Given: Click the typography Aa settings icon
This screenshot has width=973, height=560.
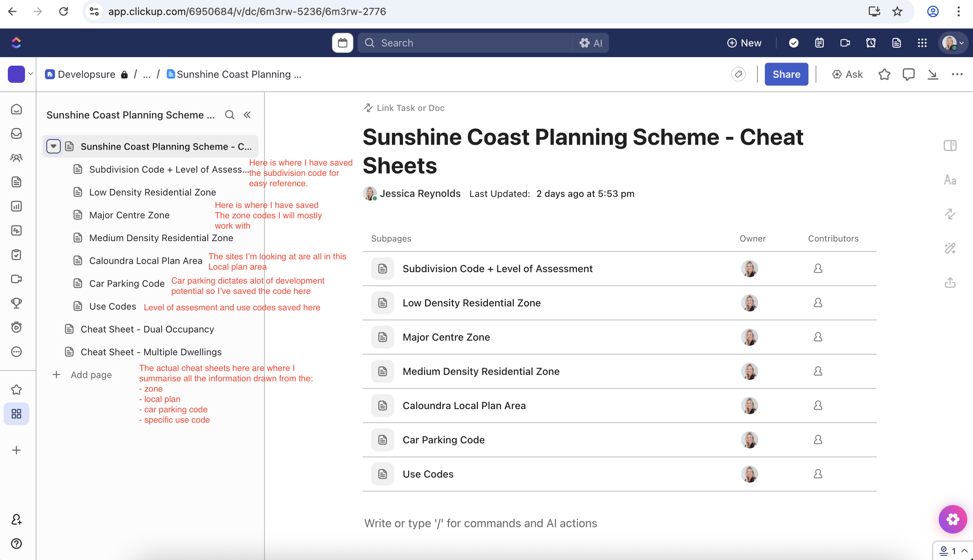Looking at the screenshot, I should click(950, 180).
